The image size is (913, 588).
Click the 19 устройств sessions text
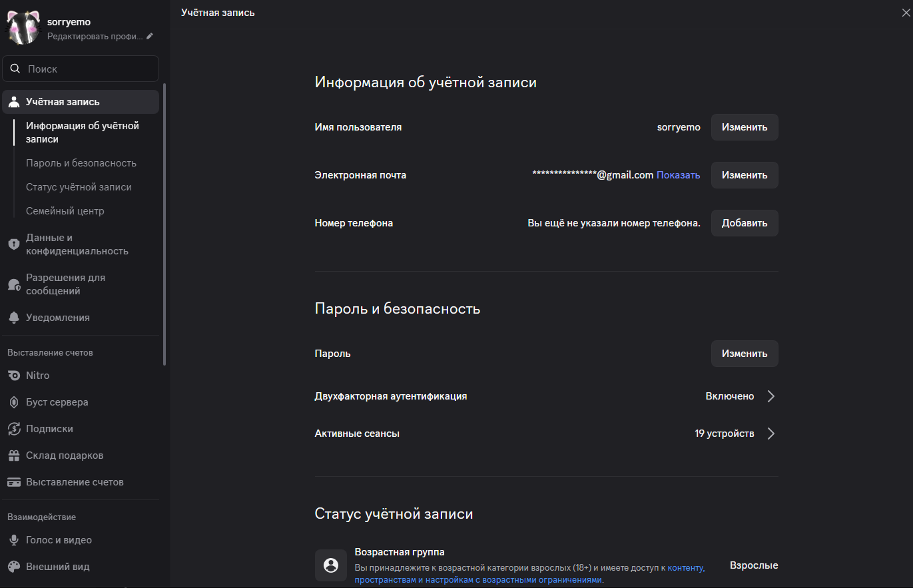(725, 434)
